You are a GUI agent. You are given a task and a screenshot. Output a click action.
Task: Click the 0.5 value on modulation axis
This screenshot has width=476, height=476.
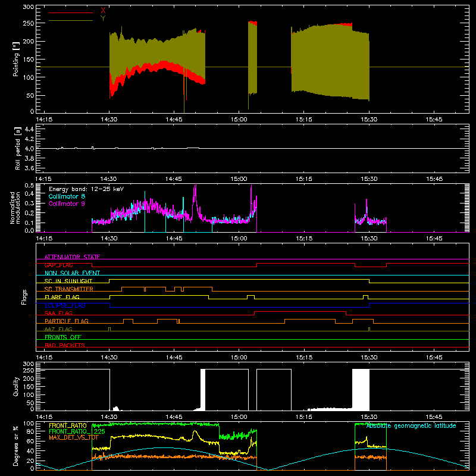pyautogui.click(x=29, y=186)
